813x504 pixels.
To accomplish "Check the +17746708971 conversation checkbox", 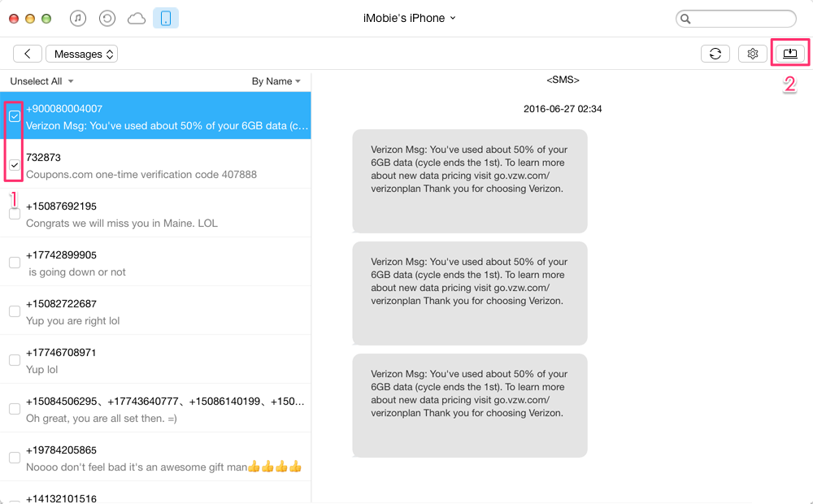I will (15, 360).
